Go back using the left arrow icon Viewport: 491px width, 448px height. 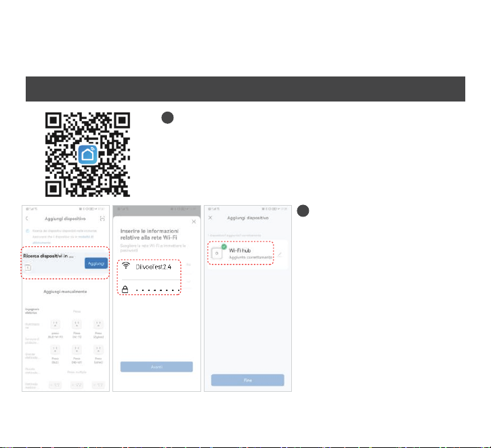[27, 219]
